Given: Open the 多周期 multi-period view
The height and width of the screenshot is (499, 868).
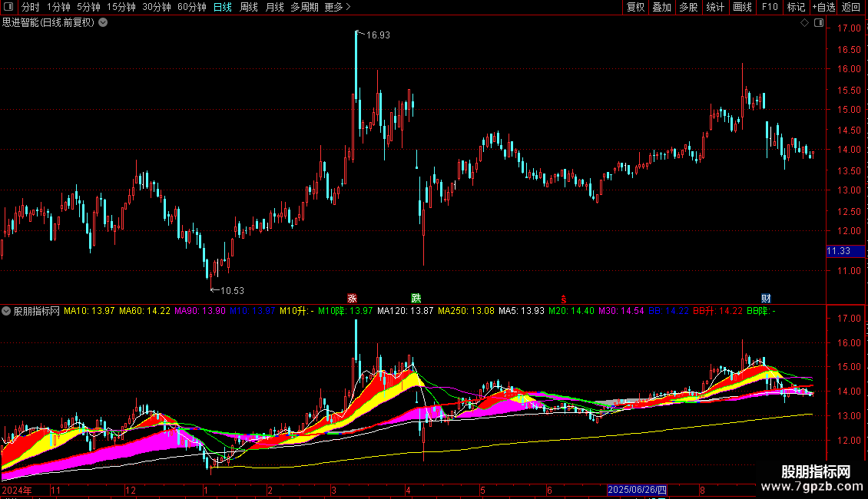Looking at the screenshot, I should [x=304, y=7].
